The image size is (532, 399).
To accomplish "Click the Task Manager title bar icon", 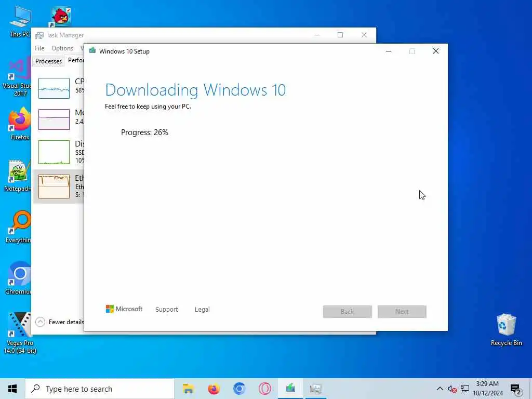I will click(x=39, y=35).
